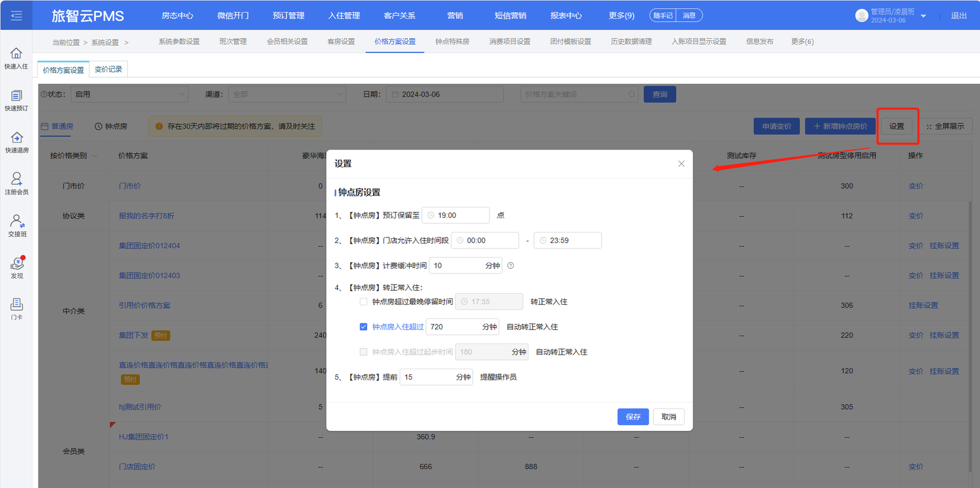The width and height of the screenshot is (980, 488).
Task: Switch to the 会员相关设置 tab
Action: point(287,42)
